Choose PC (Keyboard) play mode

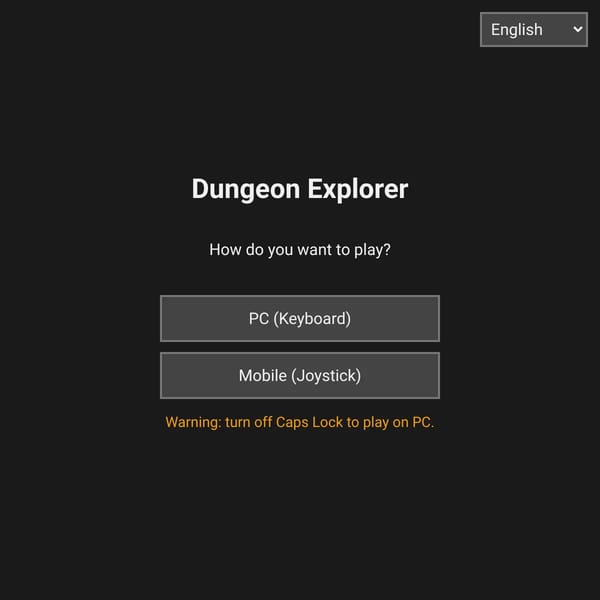(300, 318)
